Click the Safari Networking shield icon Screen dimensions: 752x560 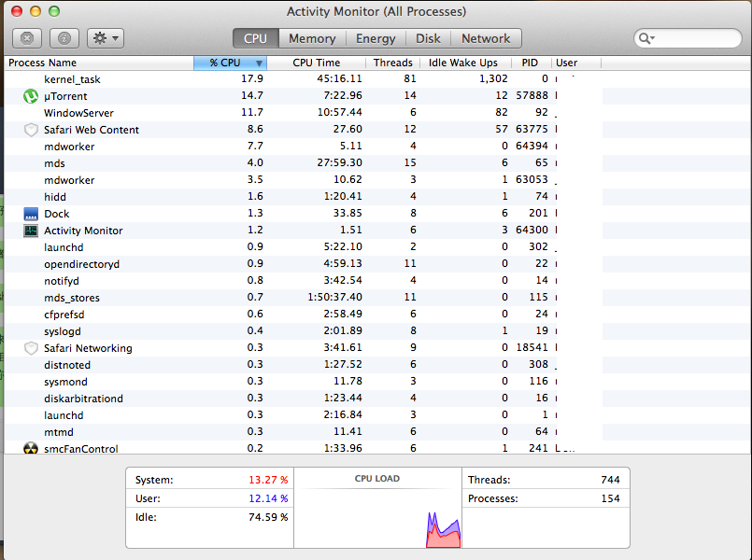point(31,348)
